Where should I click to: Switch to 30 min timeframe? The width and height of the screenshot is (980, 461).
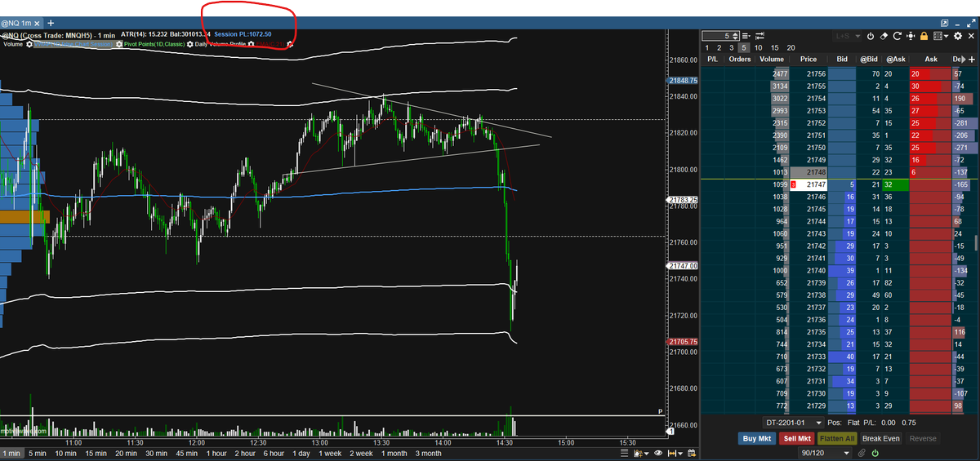tap(158, 453)
